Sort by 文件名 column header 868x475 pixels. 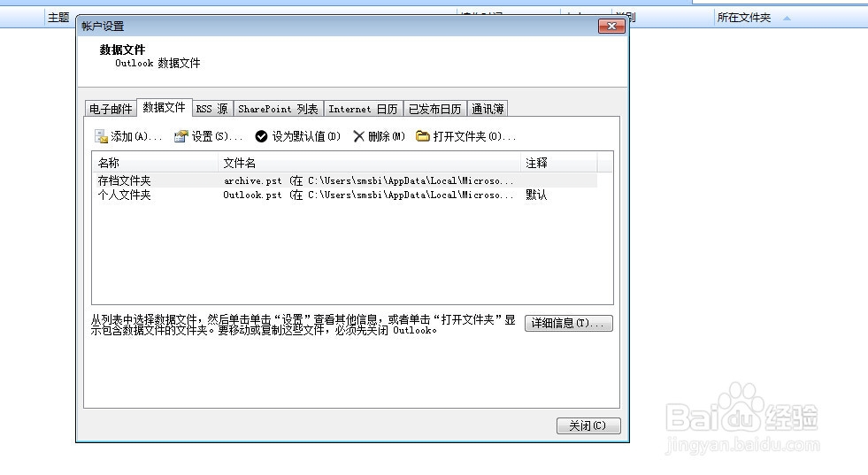tap(369, 163)
